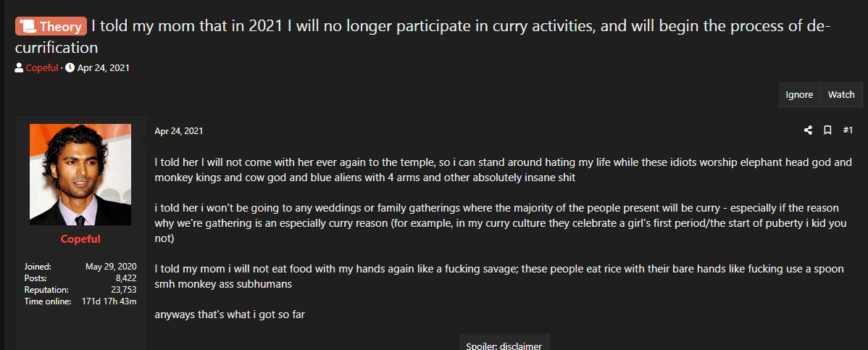The width and height of the screenshot is (868, 350).
Task: Open the thread start date beside the clock
Action: pos(103,68)
